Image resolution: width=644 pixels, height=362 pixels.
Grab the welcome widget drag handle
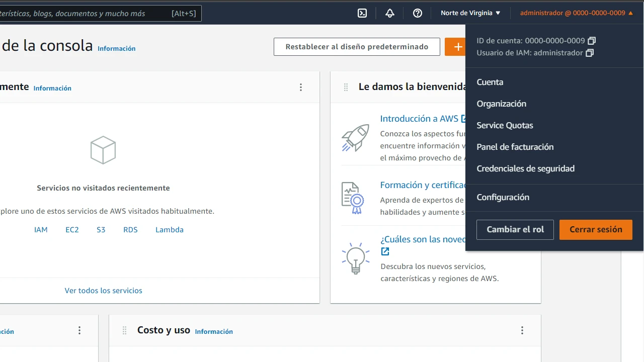(x=346, y=87)
